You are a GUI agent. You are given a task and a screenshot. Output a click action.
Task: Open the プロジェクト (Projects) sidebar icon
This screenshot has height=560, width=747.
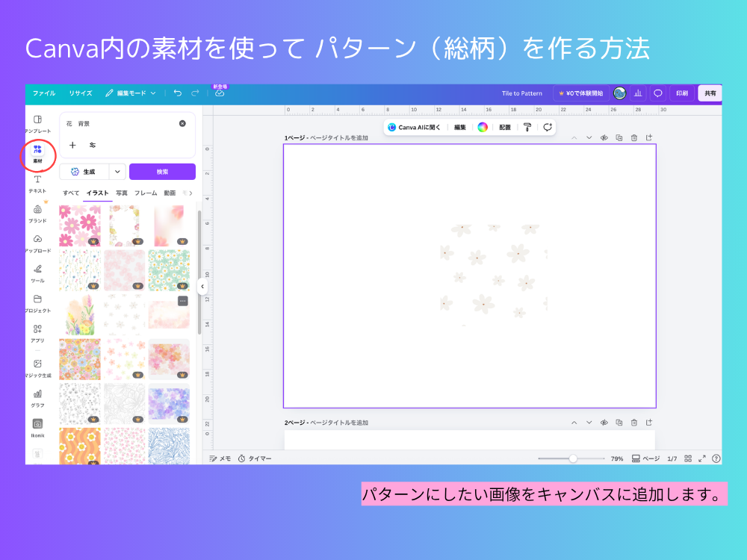37,303
